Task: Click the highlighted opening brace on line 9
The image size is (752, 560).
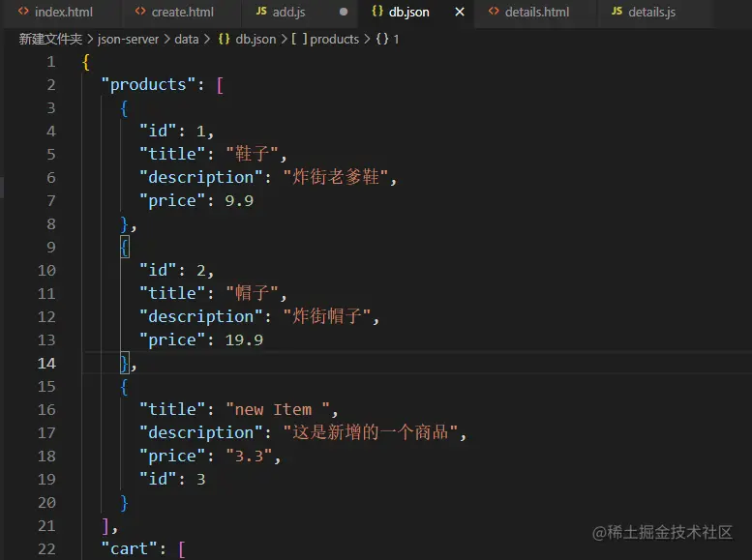Action: [125, 248]
